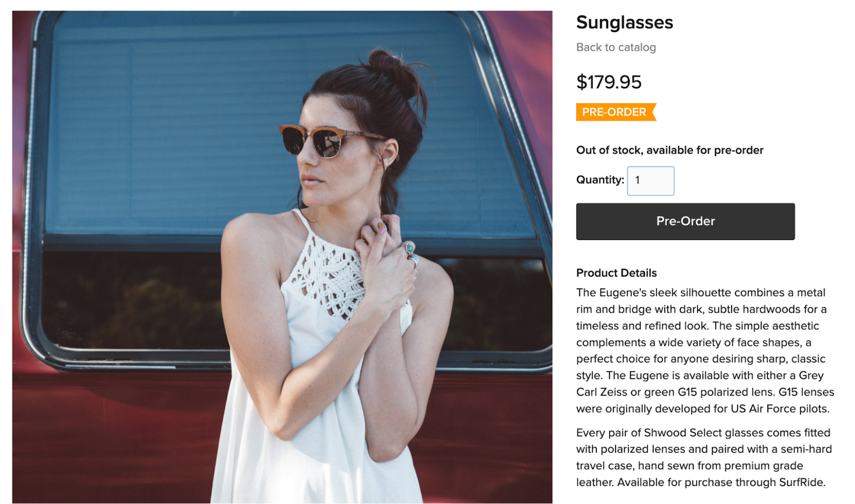Click the Product Details heading
Viewport: 855px width, 504px height.
tap(616, 273)
